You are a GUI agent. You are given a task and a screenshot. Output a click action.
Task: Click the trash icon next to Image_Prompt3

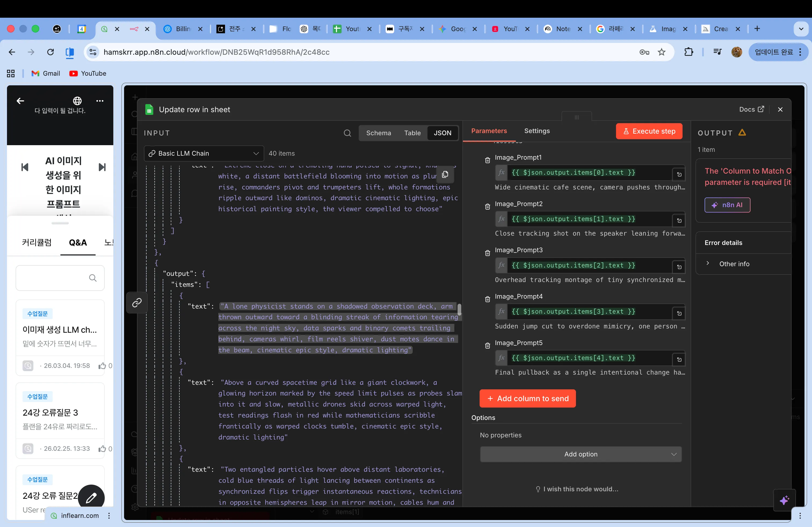tap(487, 253)
